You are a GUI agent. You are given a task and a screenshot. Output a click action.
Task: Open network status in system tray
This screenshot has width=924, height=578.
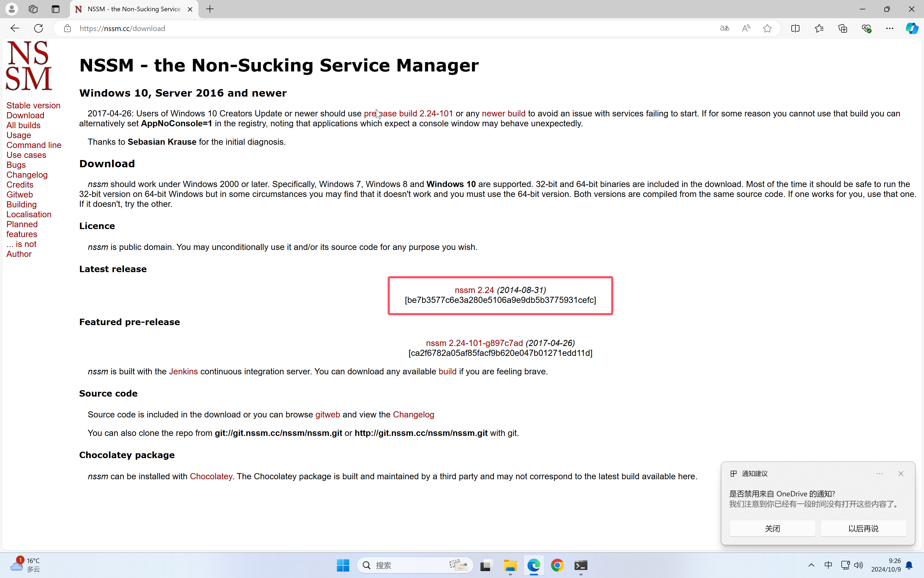(845, 565)
